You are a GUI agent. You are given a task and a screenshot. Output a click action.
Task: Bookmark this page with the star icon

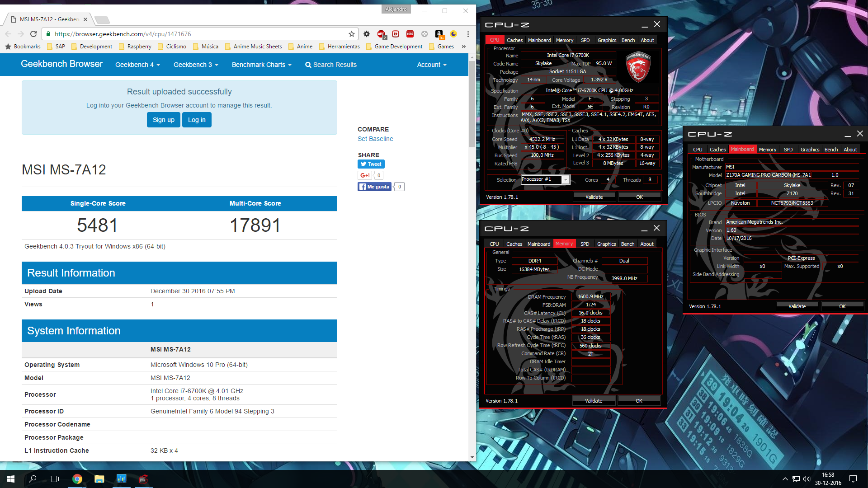[x=352, y=34]
